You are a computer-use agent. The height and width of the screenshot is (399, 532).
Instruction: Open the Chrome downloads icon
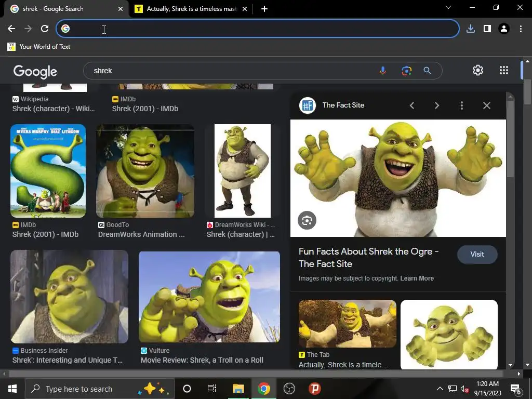pos(471,29)
